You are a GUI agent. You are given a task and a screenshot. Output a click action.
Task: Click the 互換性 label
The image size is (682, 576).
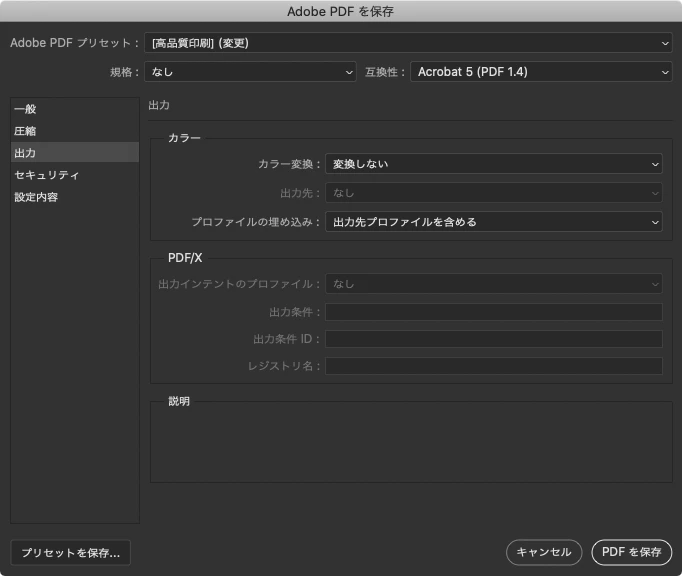384,72
